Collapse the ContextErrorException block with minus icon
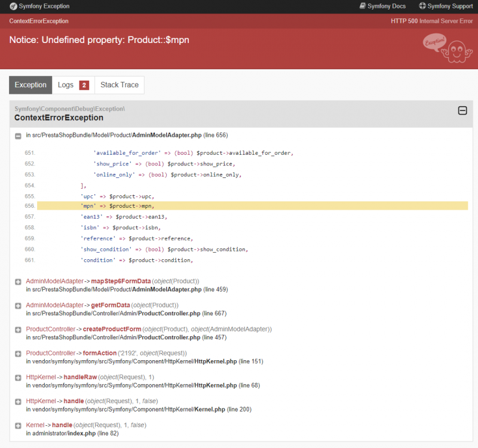This screenshot has width=478, height=448. coord(462,111)
